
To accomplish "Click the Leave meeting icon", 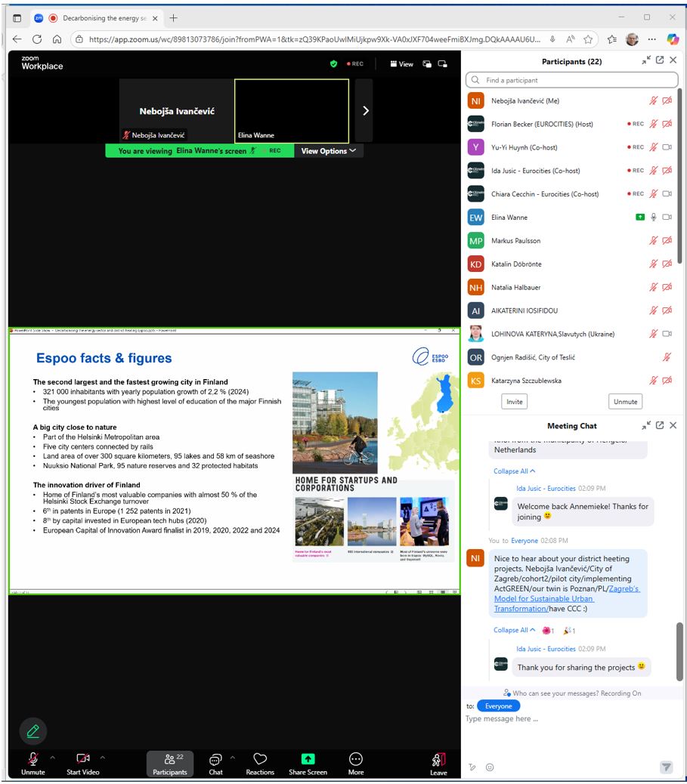I will tap(438, 759).
